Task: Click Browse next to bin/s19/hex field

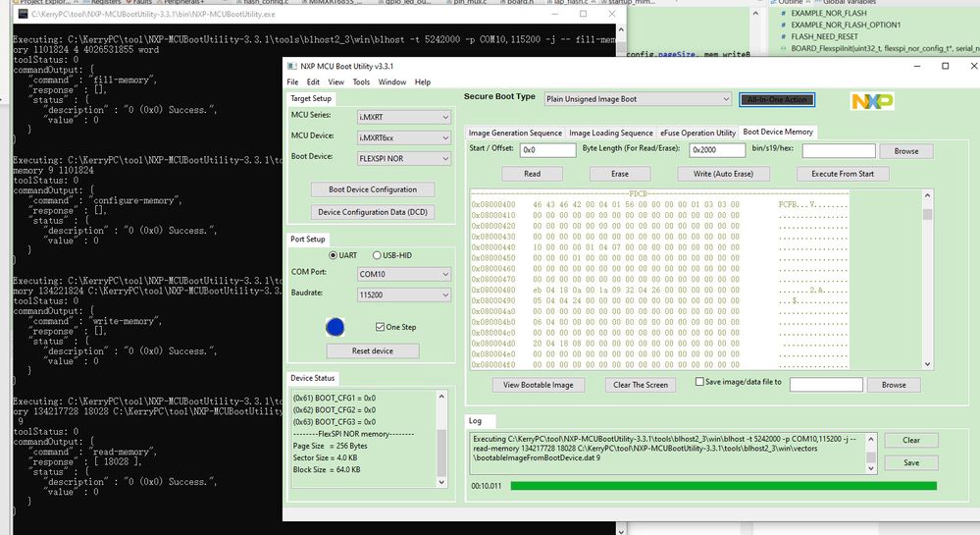Action: point(905,151)
